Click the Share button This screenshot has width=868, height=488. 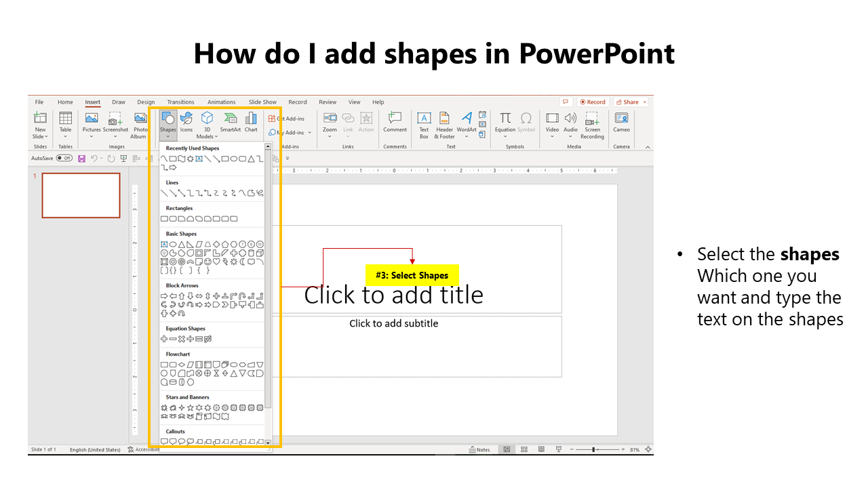[627, 102]
